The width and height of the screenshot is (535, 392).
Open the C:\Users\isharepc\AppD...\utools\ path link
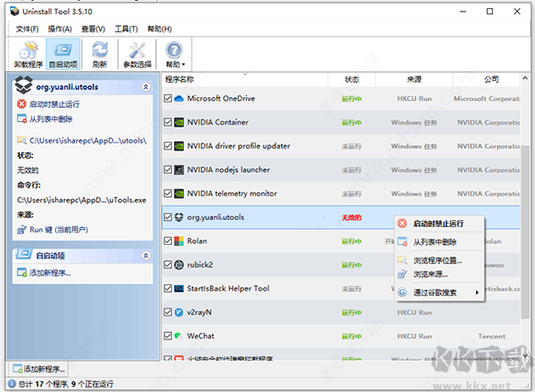point(88,141)
